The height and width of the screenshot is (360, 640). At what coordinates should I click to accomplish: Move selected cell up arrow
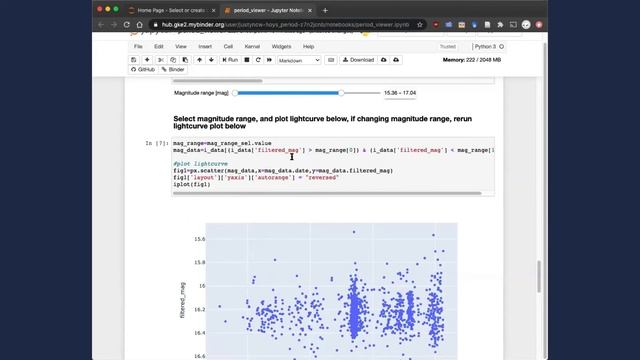[x=199, y=60]
